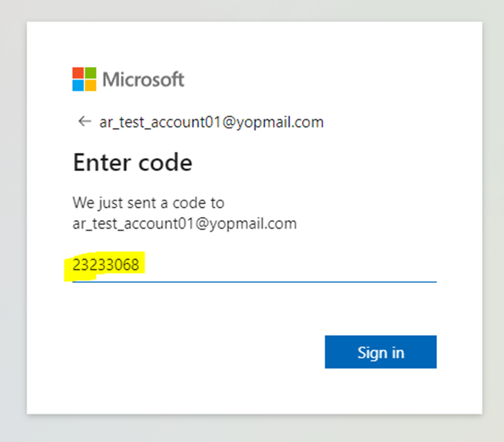Go back using the left arrow icon

tap(83, 122)
